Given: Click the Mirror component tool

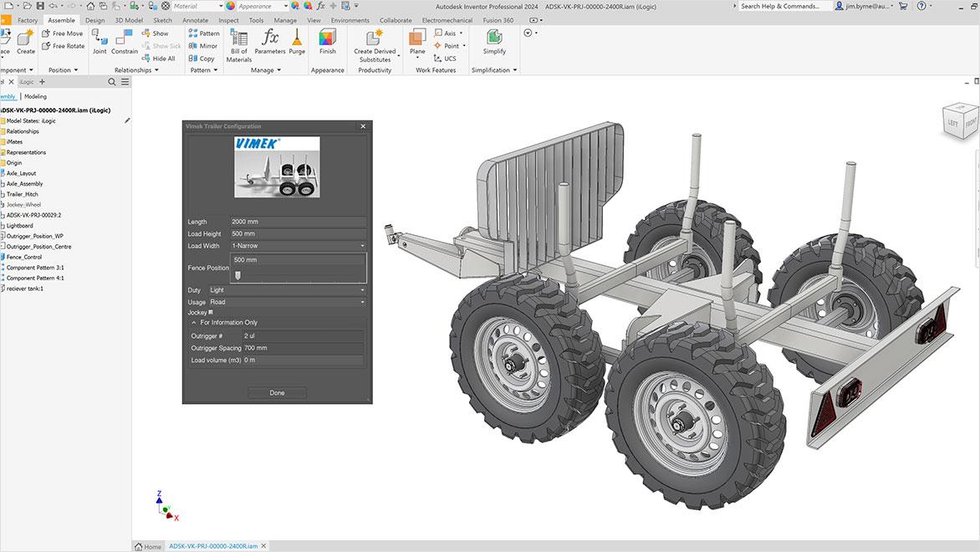Looking at the screenshot, I should tap(203, 46).
